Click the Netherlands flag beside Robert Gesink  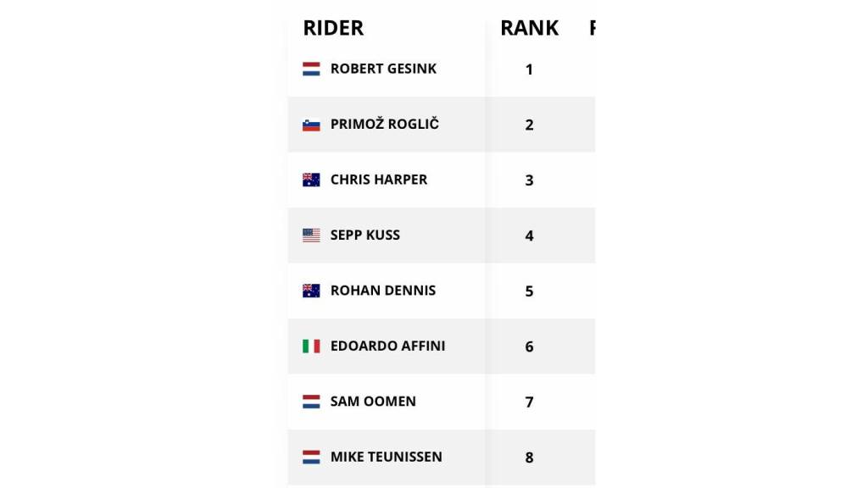click(311, 69)
